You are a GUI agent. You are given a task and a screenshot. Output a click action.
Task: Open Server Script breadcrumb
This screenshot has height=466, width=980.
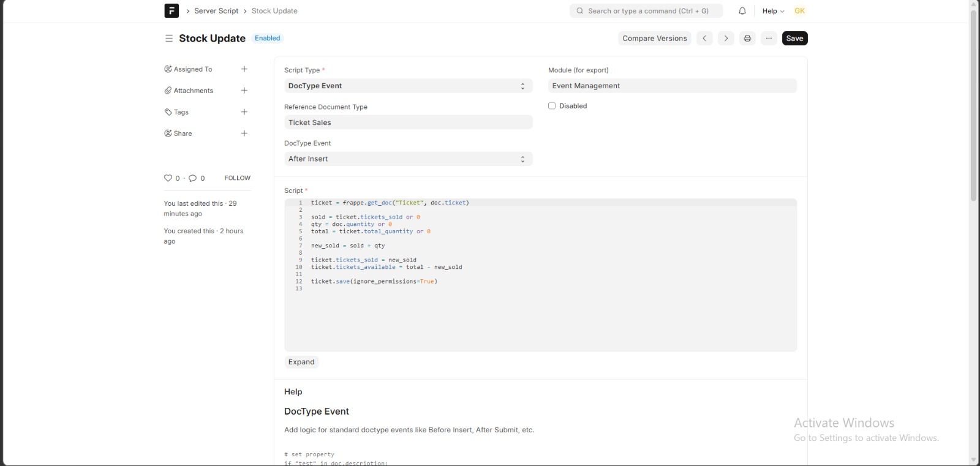[x=216, y=11]
